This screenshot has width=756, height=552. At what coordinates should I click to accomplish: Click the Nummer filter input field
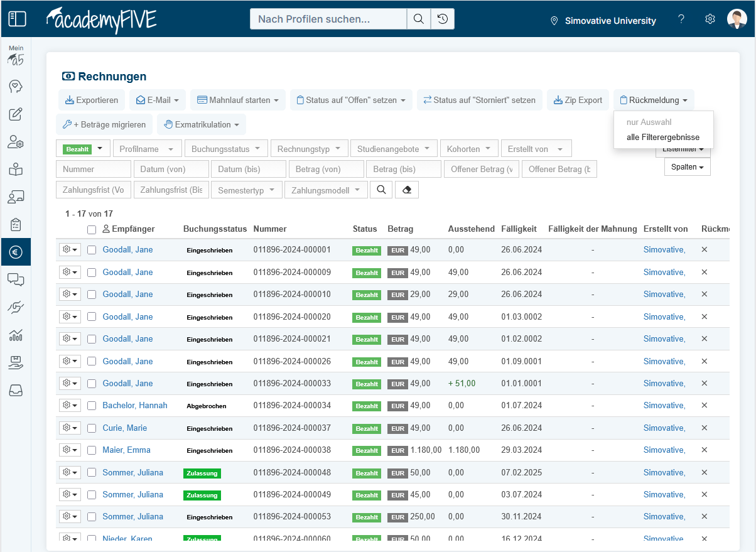(93, 170)
